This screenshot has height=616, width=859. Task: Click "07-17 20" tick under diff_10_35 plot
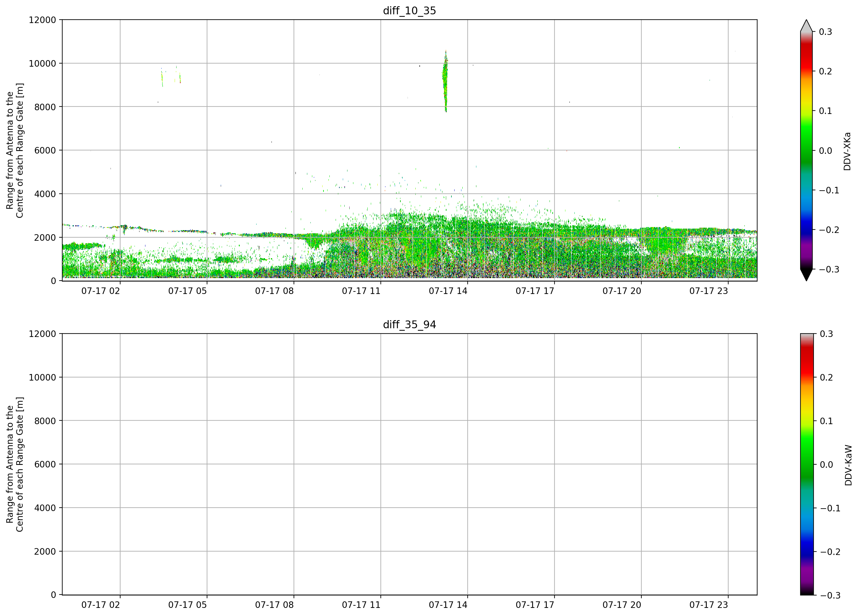pyautogui.click(x=622, y=291)
